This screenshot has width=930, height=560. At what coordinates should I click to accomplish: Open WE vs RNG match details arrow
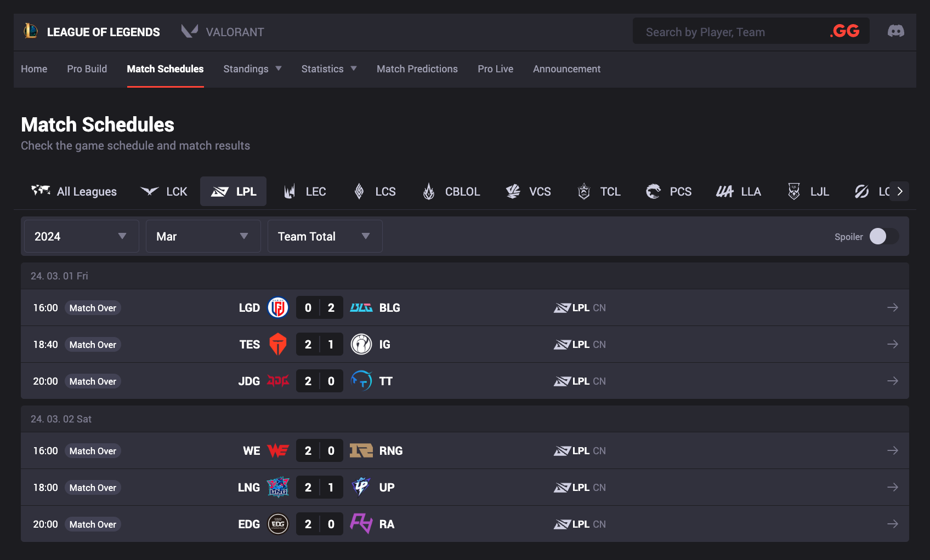click(893, 450)
